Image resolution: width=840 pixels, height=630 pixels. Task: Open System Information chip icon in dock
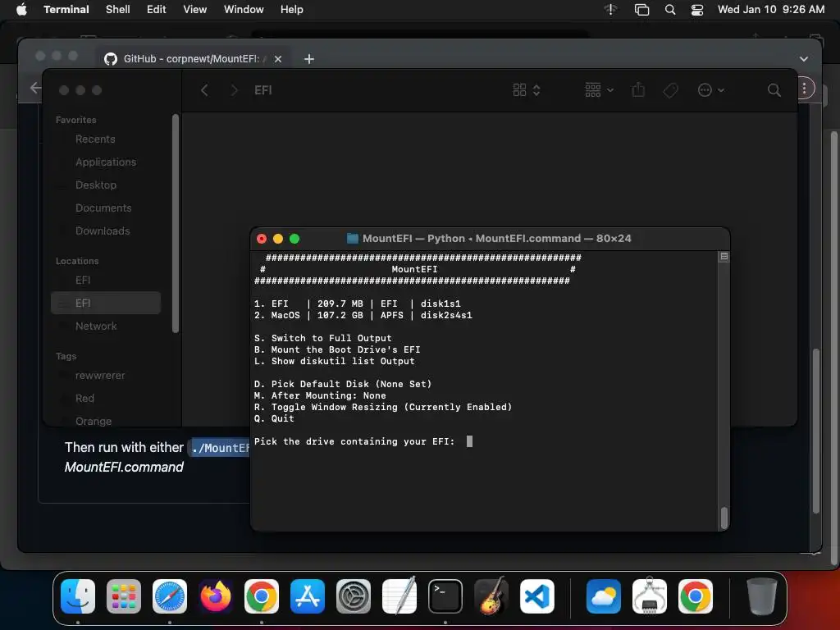650,596
